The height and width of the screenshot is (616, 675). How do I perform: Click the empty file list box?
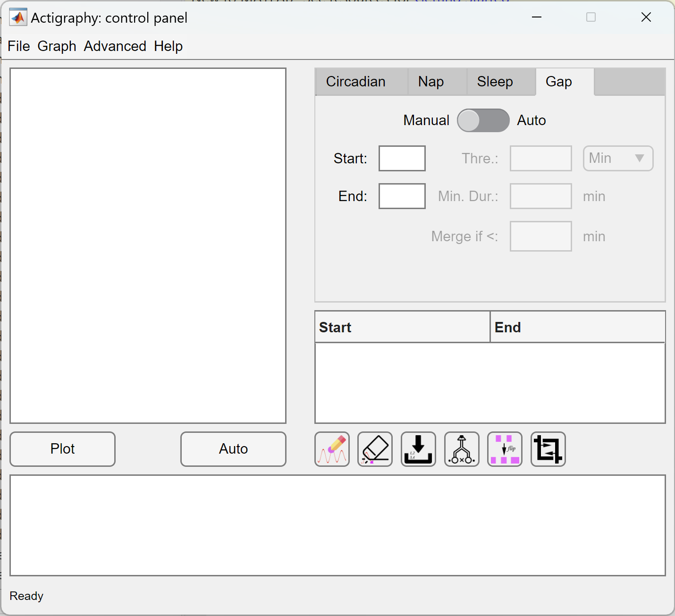coord(148,245)
